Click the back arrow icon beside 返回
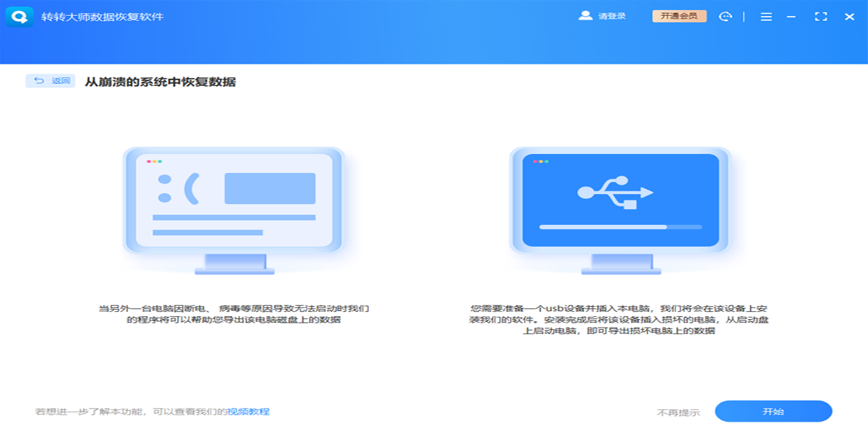Screen dimensions: 868x434 (x=39, y=81)
